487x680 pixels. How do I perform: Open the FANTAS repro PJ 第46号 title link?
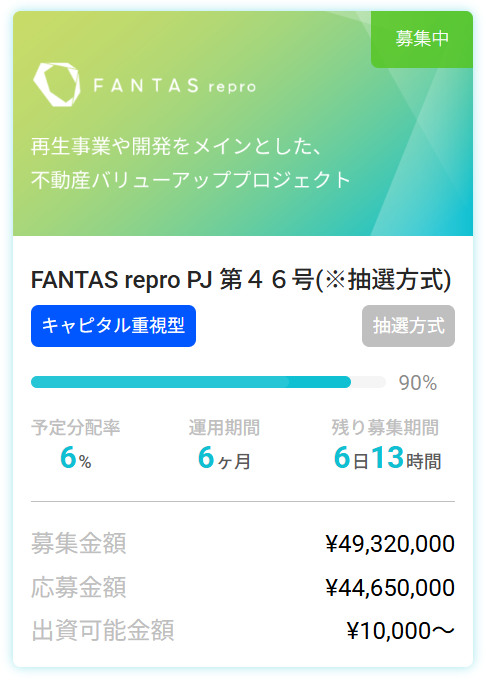tap(241, 280)
